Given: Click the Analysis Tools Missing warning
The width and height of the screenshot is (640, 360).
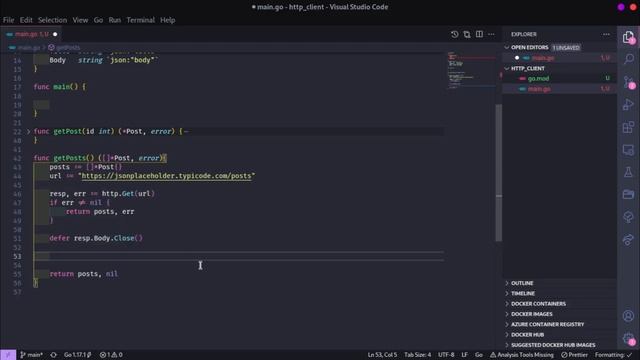Looking at the screenshot, I should [x=522, y=355].
